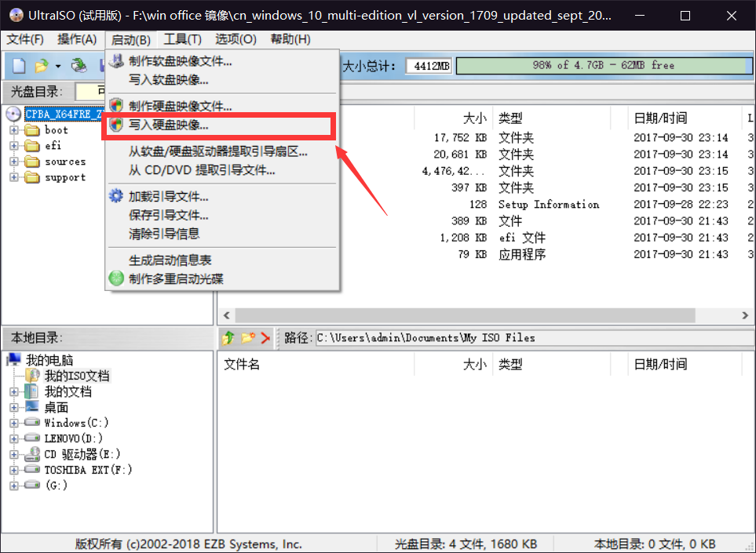This screenshot has height=553, width=756.
Task: Expand the support folder node
Action: (14, 178)
